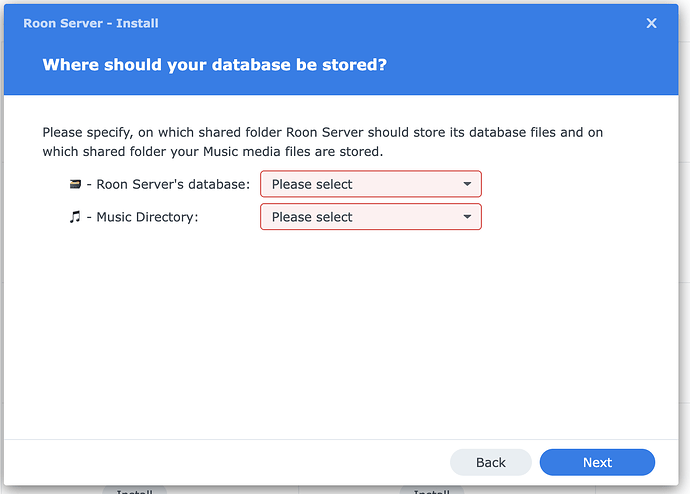
Task: Click the arrow on the Music Directory selector
Action: (x=467, y=217)
